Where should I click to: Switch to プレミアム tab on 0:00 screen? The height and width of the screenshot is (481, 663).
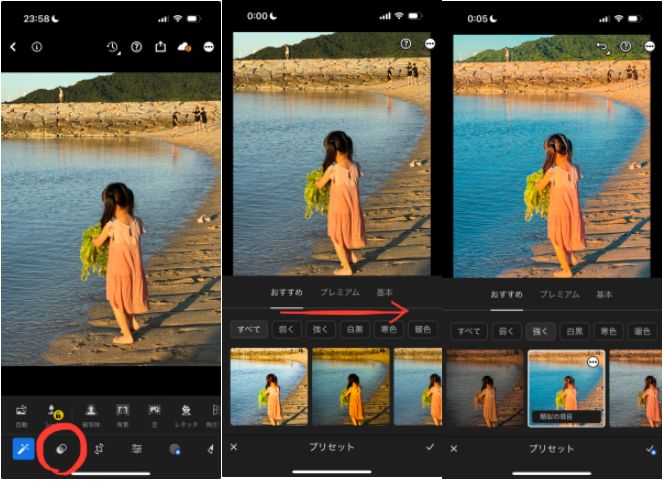point(340,292)
